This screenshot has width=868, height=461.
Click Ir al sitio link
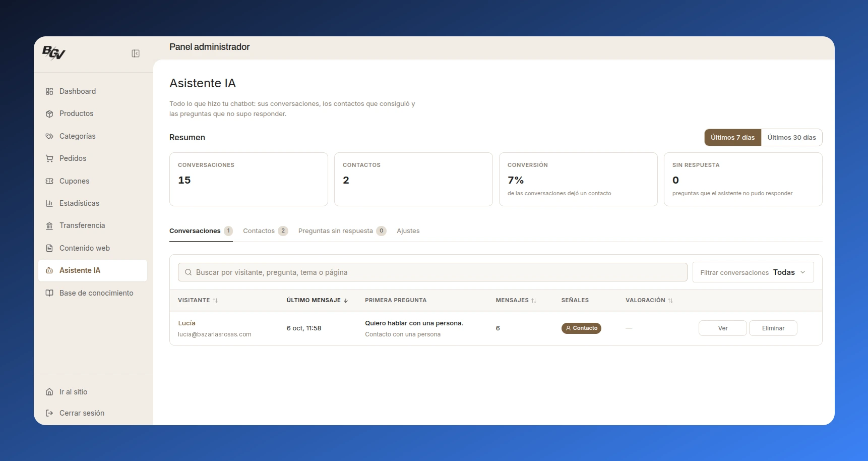(93, 392)
